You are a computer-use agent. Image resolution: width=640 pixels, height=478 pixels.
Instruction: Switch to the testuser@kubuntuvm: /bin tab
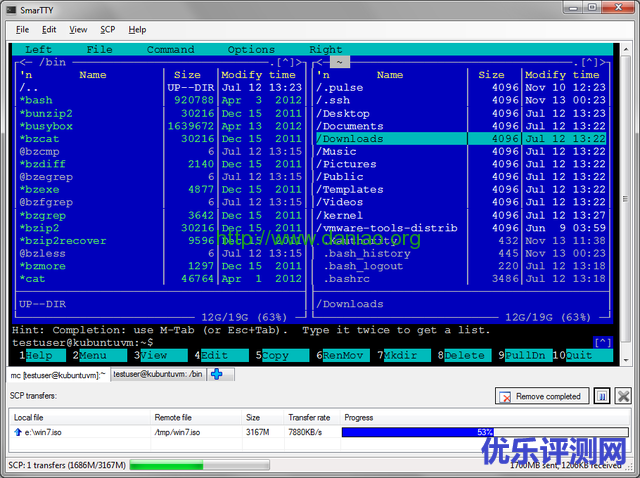pos(158,374)
